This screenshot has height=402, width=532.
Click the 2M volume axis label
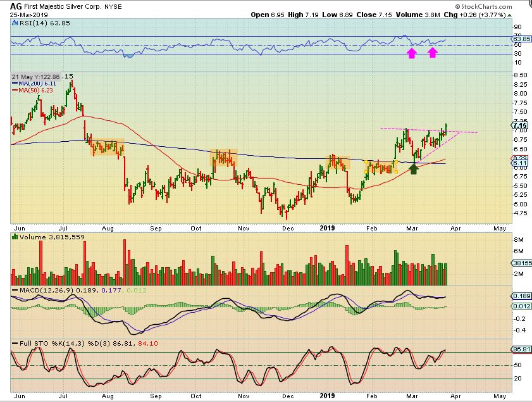pyautogui.click(x=519, y=274)
